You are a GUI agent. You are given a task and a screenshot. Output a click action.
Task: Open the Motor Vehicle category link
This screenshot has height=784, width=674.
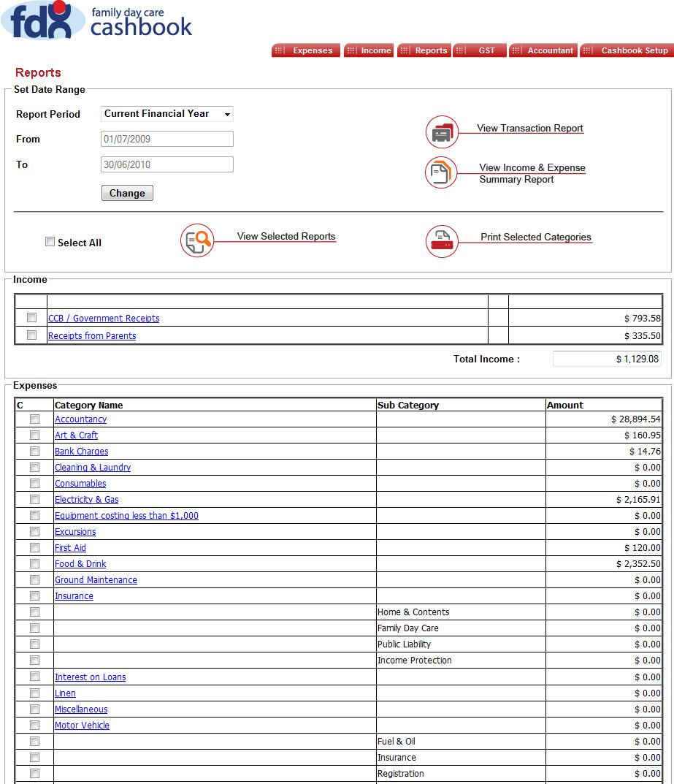click(82, 725)
